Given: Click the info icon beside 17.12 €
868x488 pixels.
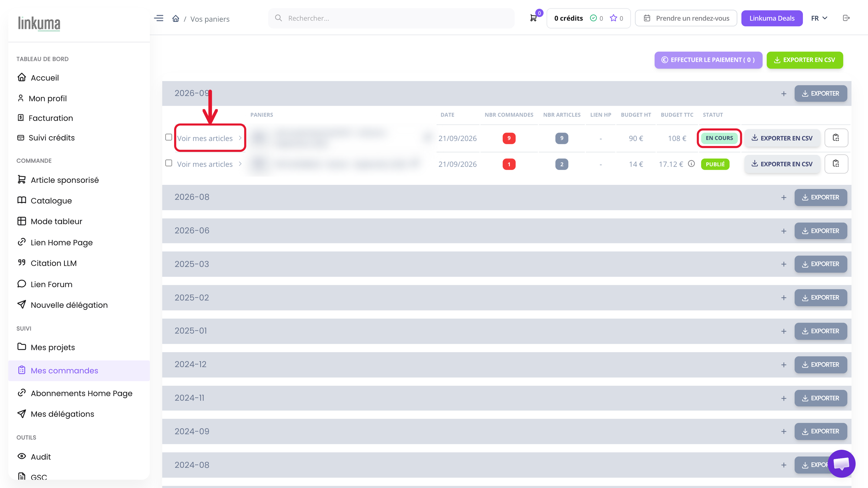Looking at the screenshot, I should click(691, 164).
